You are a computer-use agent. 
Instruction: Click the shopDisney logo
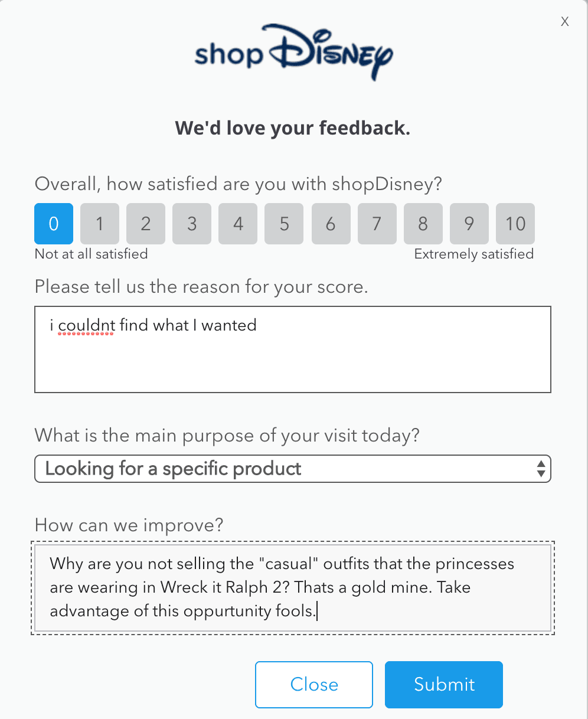pos(293,52)
